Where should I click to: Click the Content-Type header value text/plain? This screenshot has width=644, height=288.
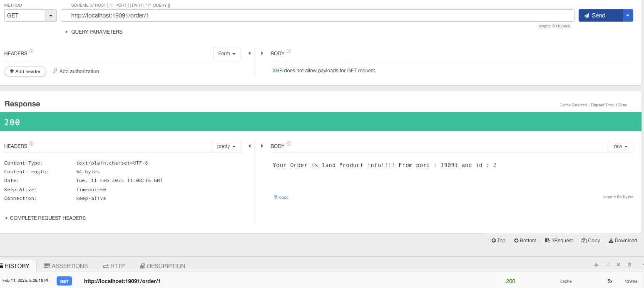pos(112,163)
